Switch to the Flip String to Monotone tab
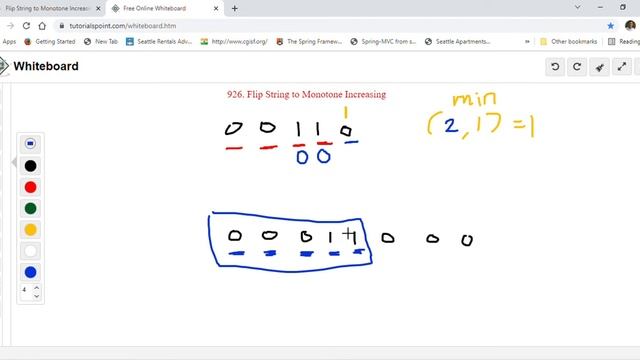 tap(47, 8)
